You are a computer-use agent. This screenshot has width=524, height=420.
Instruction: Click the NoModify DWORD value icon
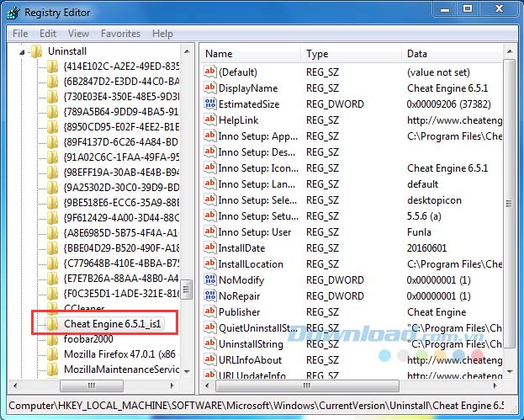pos(210,279)
